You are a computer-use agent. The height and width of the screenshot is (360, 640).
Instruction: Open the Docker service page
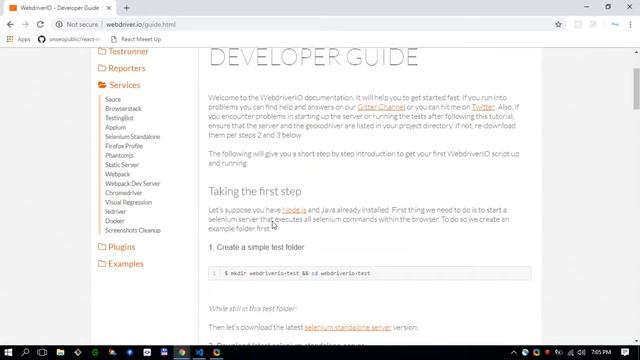click(115, 221)
